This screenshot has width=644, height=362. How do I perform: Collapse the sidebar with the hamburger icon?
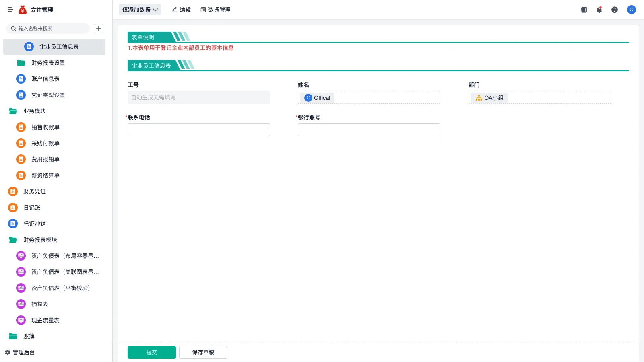pos(10,10)
